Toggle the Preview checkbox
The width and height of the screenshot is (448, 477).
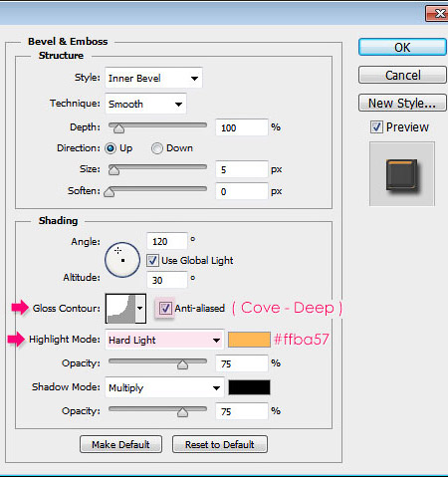point(376,127)
